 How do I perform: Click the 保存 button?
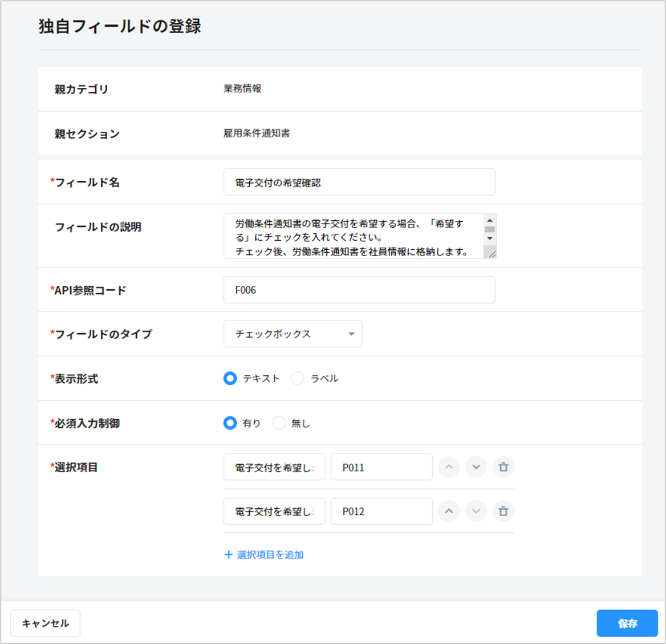(x=627, y=623)
